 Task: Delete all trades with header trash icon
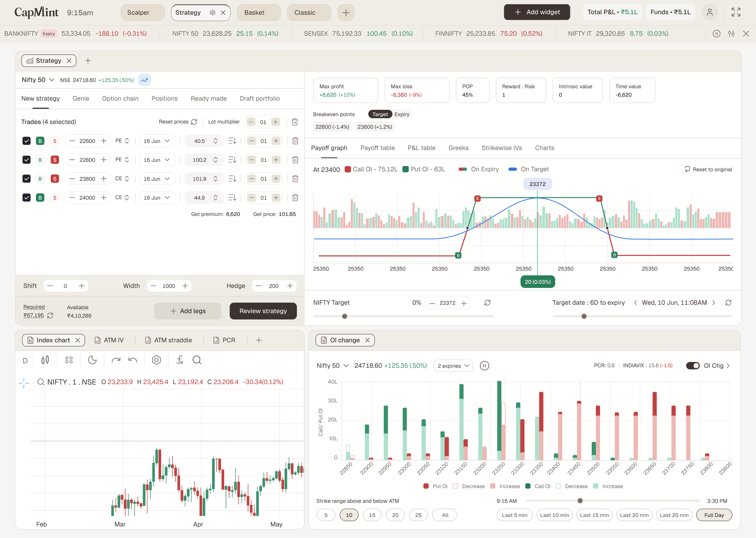295,122
